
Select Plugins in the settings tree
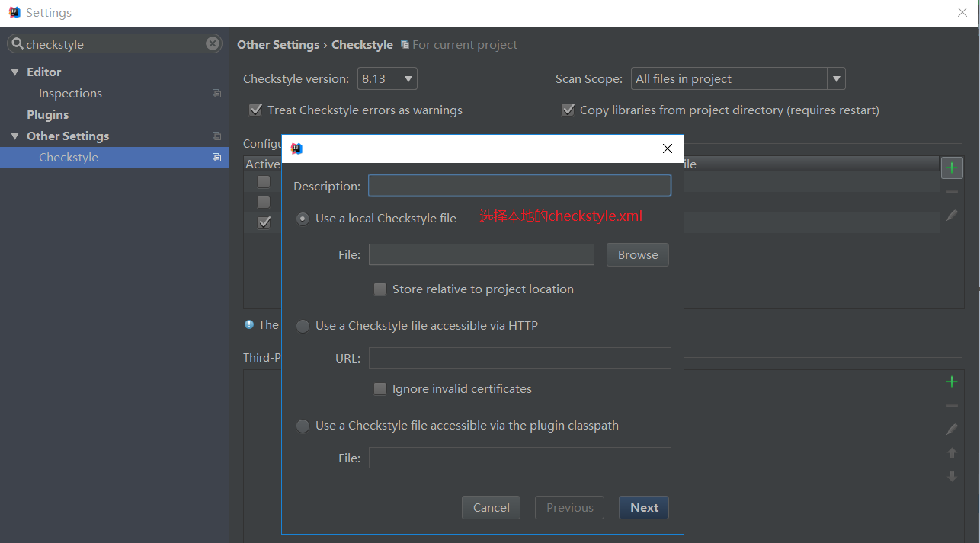click(x=48, y=115)
